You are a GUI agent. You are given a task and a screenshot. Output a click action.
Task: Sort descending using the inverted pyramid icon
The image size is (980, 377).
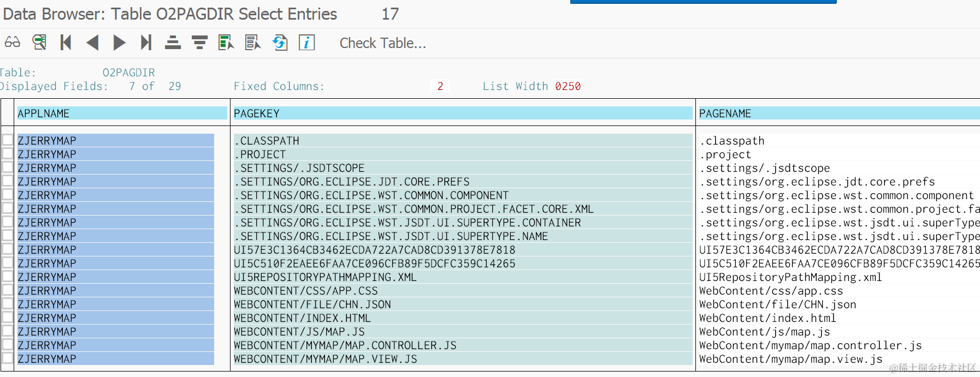[199, 42]
